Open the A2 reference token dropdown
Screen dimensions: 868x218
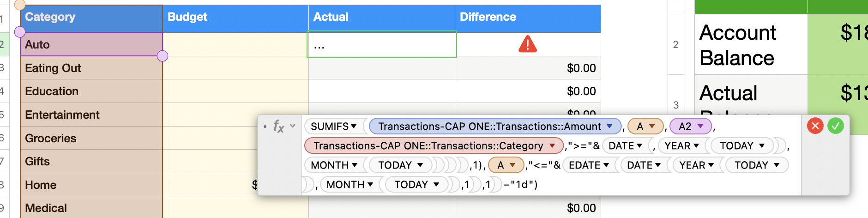(700, 126)
